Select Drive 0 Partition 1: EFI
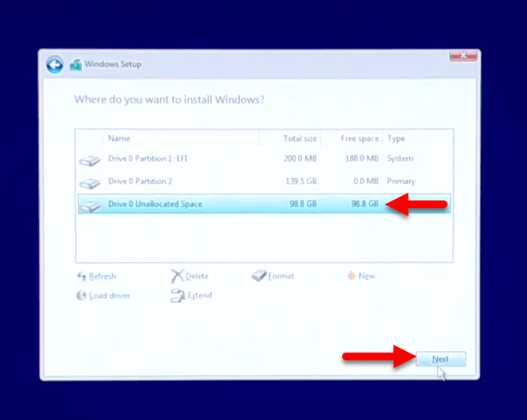527x420 pixels. pos(264,159)
